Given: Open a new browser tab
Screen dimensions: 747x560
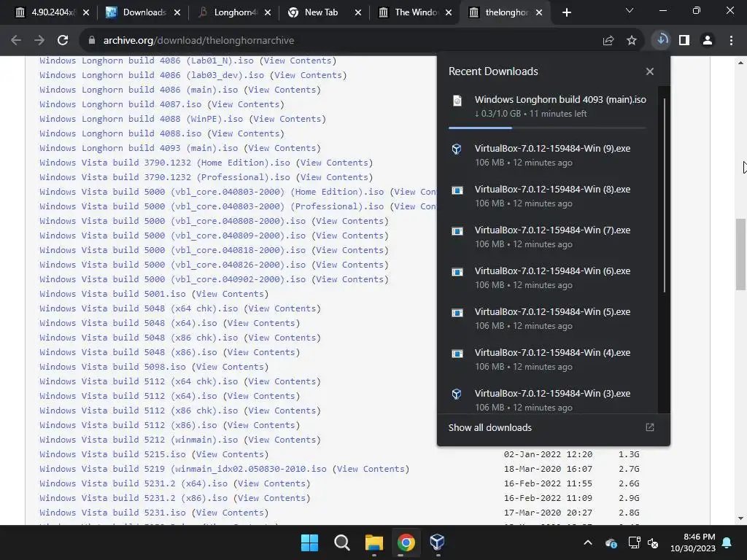Looking at the screenshot, I should point(566,12).
